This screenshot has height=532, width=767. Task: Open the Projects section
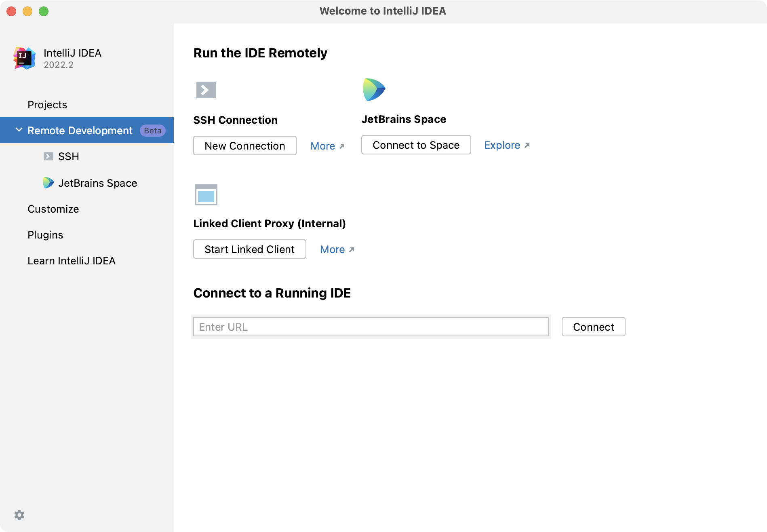tap(47, 105)
